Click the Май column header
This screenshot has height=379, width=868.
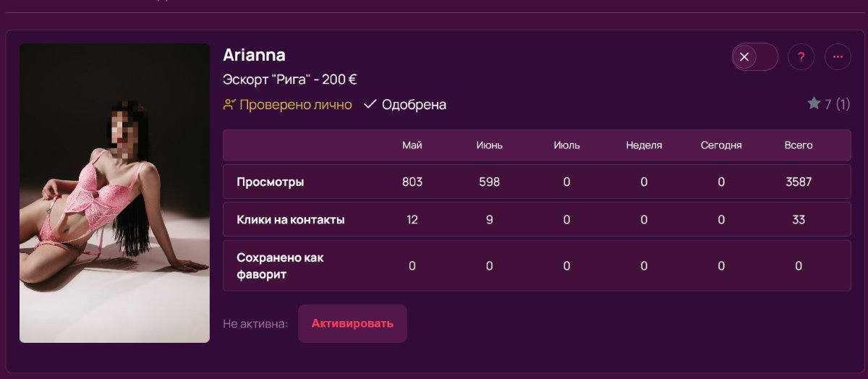[x=412, y=145]
